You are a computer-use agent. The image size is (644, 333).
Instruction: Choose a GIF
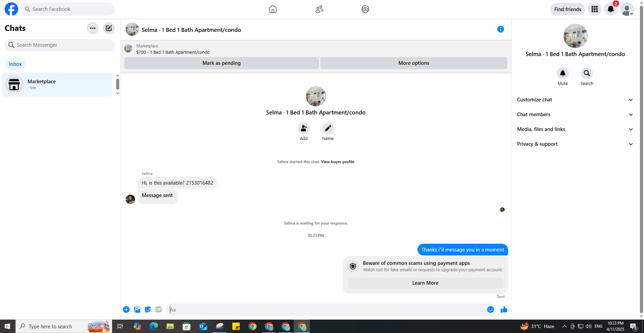[158, 310]
